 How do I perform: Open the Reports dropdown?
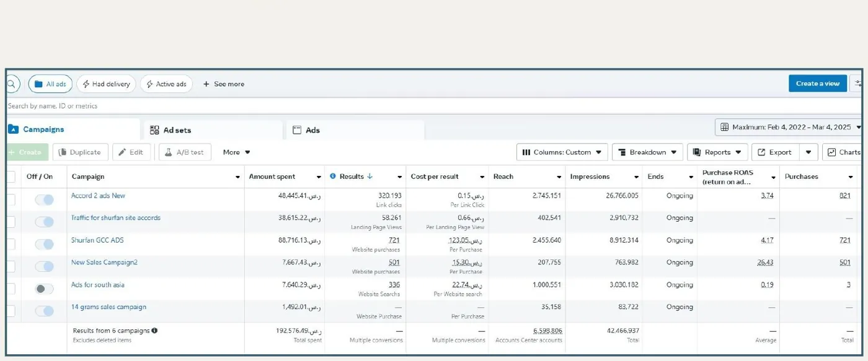pos(717,152)
